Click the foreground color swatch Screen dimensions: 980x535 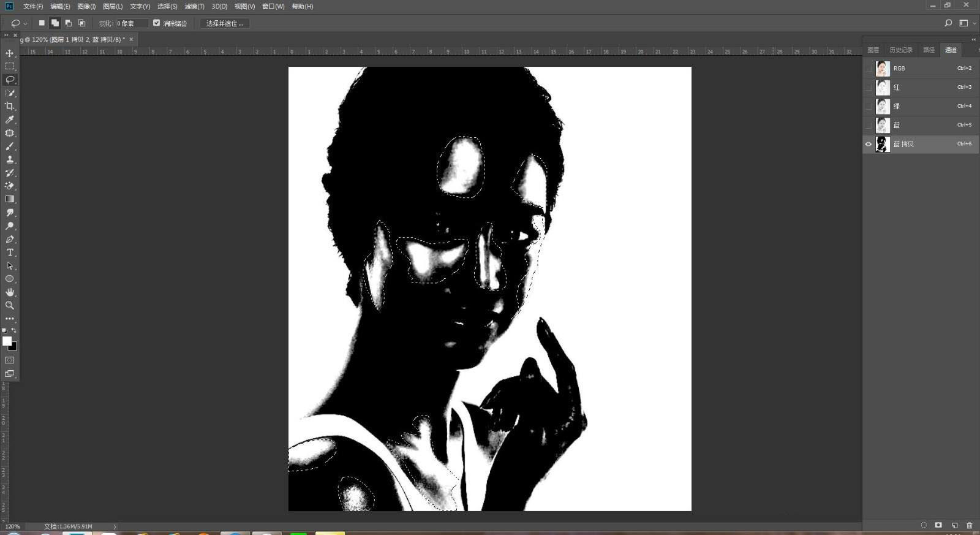[7, 341]
